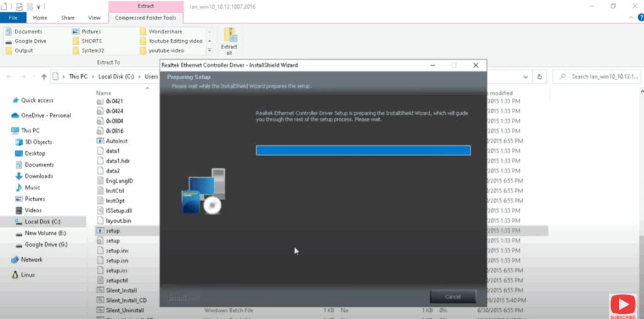Open Customize Quick Access Toolbar dropdown
This screenshot has width=644, height=319.
click(38, 6)
